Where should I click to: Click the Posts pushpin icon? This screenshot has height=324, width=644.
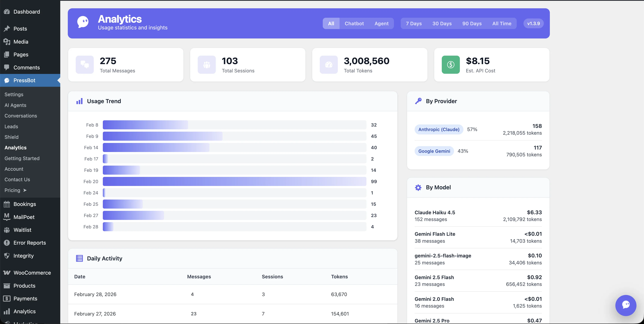(7, 28)
